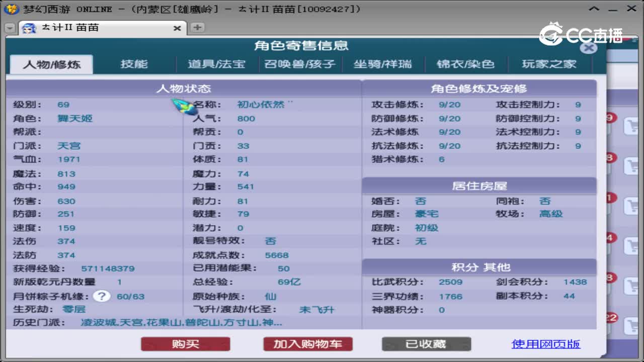Click the 攻击修炼 value 9/20
The height and width of the screenshot is (362, 644).
click(x=449, y=105)
